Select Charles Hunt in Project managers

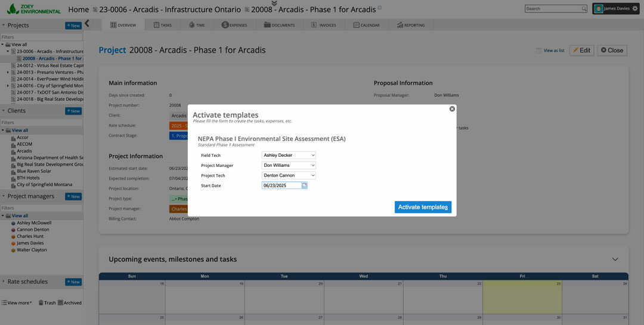30,236
